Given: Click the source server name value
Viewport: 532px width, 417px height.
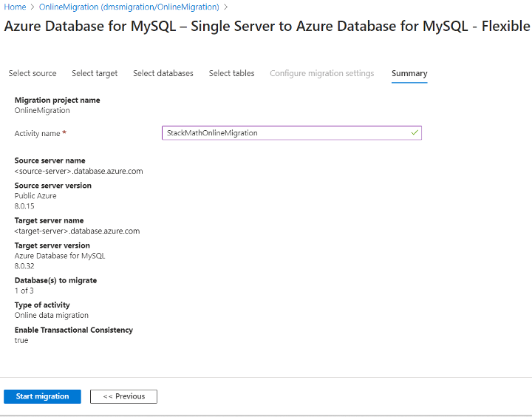Looking at the screenshot, I should tap(79, 171).
